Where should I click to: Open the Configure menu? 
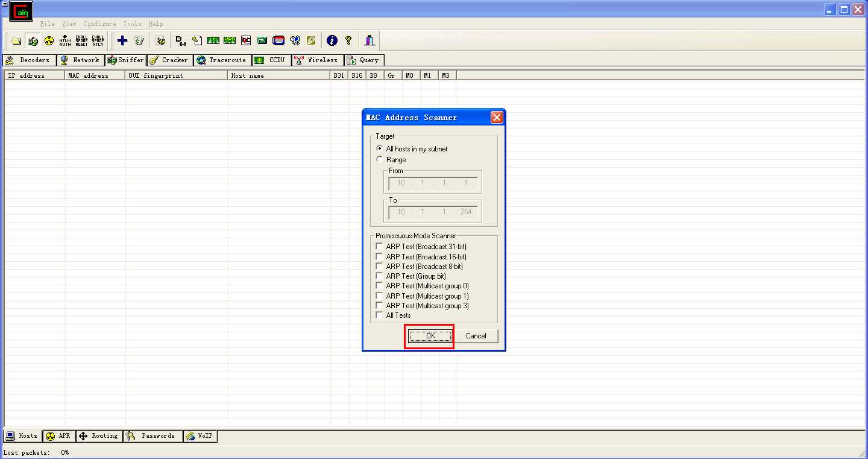pos(99,24)
